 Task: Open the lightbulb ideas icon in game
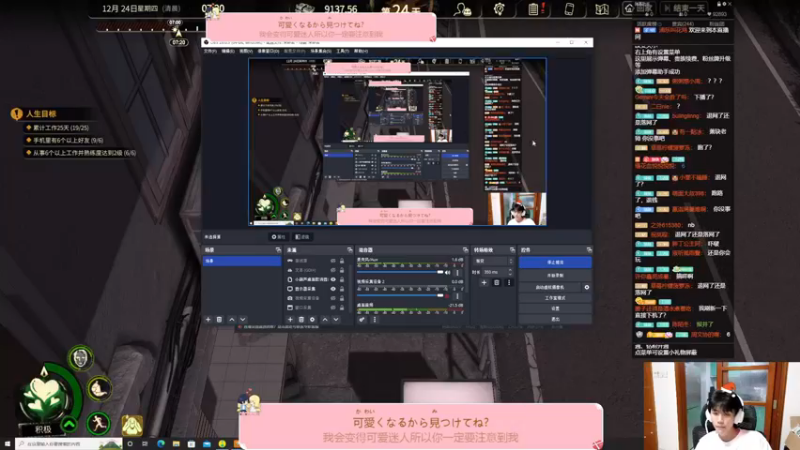(x=499, y=9)
